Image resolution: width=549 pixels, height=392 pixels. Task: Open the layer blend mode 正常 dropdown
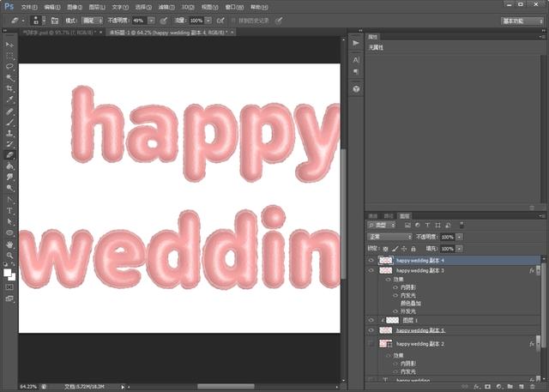tap(389, 237)
